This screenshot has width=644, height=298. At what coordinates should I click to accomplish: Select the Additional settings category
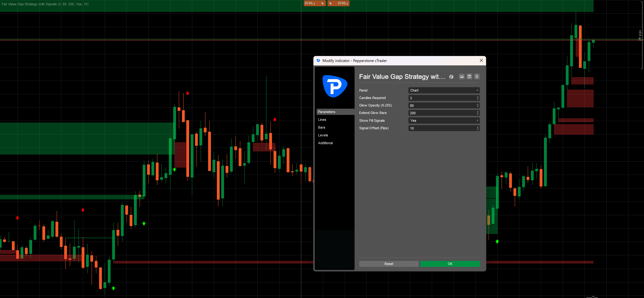pos(325,143)
